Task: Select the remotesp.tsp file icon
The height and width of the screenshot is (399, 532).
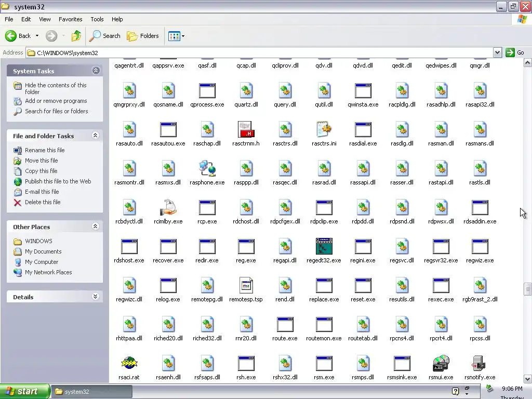Action: pos(246,285)
